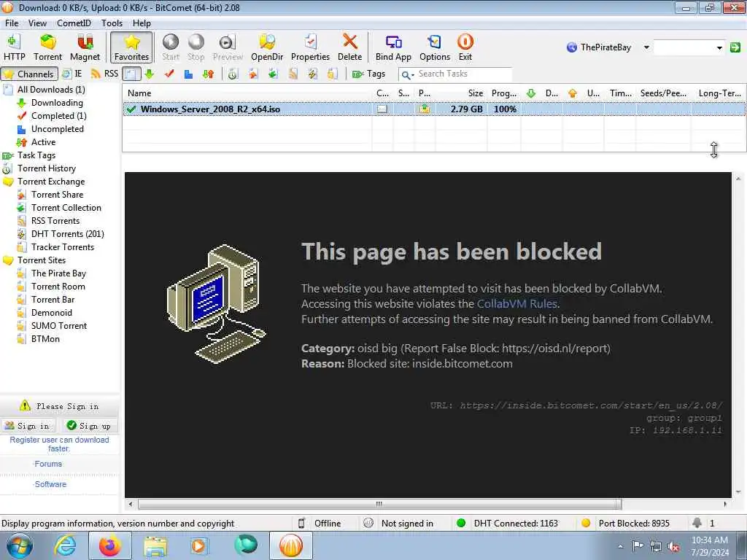The height and width of the screenshot is (560, 747).
Task: Click the RSS torrents toolbar icon
Action: pos(293,74)
